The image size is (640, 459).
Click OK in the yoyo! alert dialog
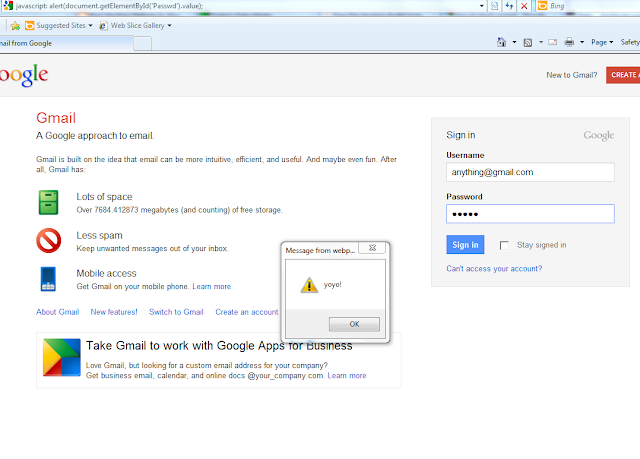(x=354, y=324)
